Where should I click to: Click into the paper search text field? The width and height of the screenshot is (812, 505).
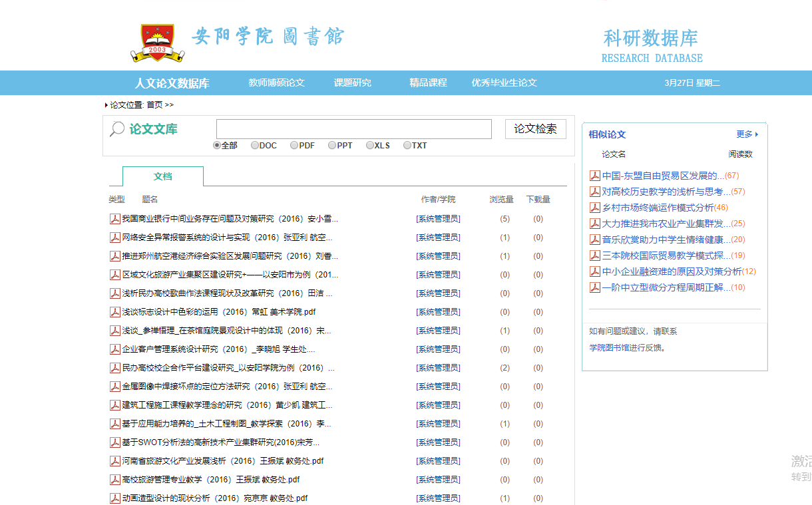pos(353,129)
